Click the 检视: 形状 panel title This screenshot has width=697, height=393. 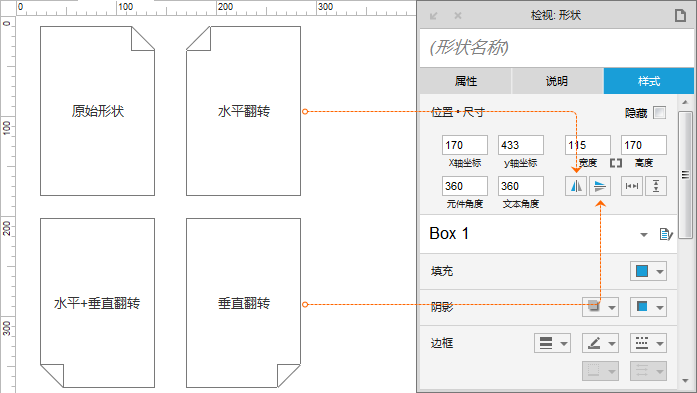coord(556,16)
